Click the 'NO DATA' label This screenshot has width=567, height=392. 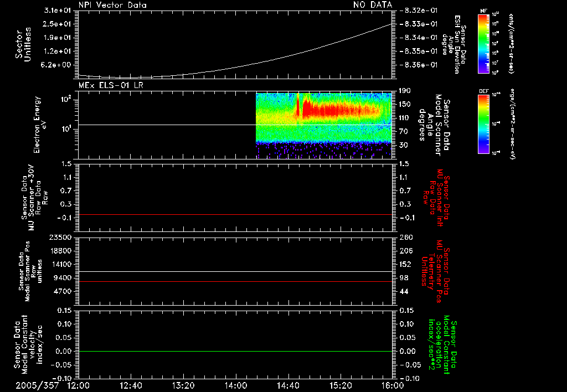pyautogui.click(x=373, y=4)
